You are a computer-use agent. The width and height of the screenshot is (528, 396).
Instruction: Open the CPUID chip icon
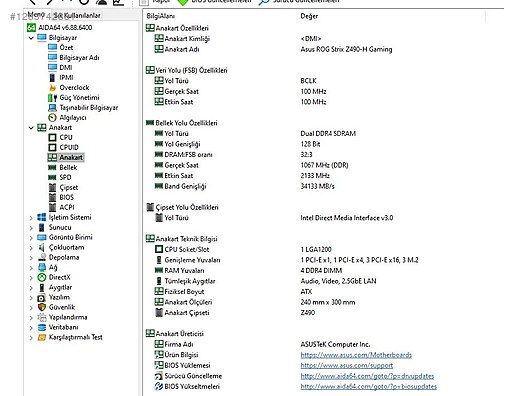pos(52,147)
